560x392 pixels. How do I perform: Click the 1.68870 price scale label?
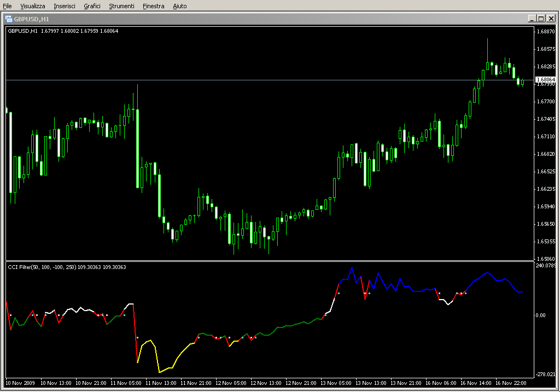(x=546, y=31)
